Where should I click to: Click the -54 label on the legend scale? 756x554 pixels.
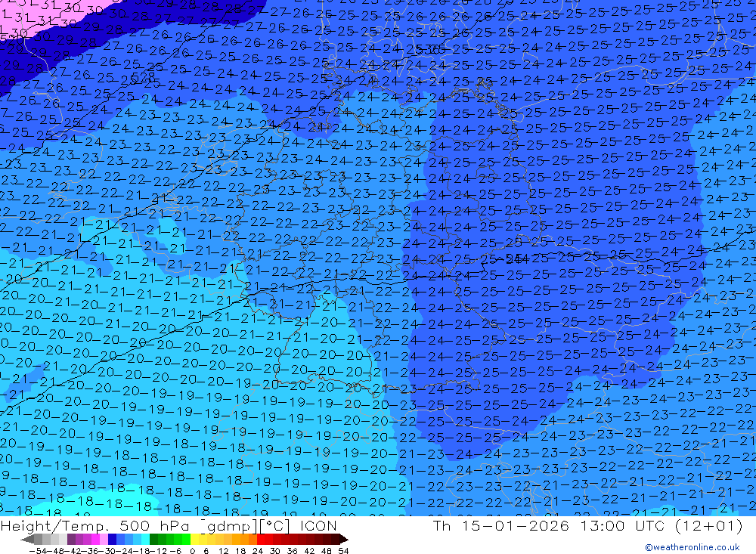[39, 551]
